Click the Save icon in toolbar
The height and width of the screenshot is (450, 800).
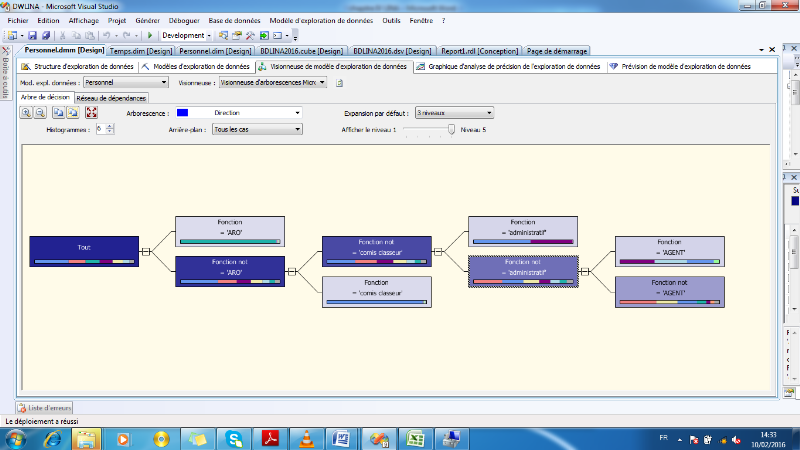click(33, 35)
